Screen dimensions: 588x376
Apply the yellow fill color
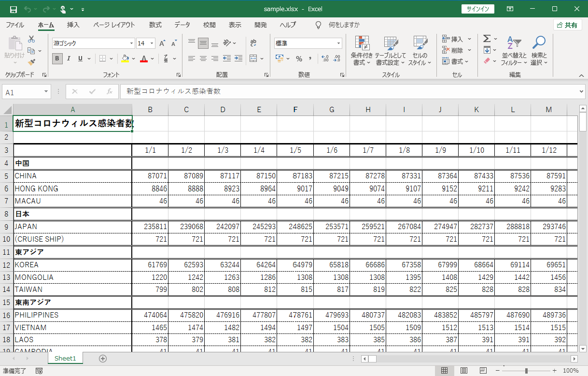tap(126, 58)
